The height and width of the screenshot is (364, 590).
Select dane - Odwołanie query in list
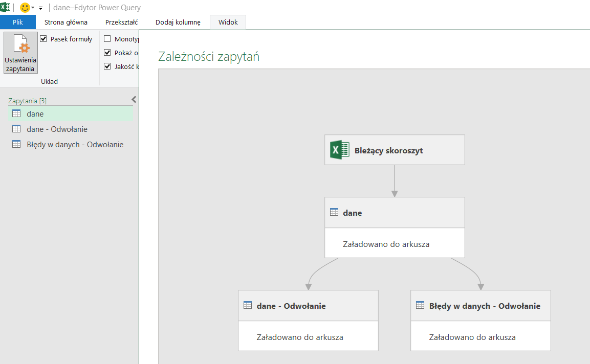coord(57,129)
